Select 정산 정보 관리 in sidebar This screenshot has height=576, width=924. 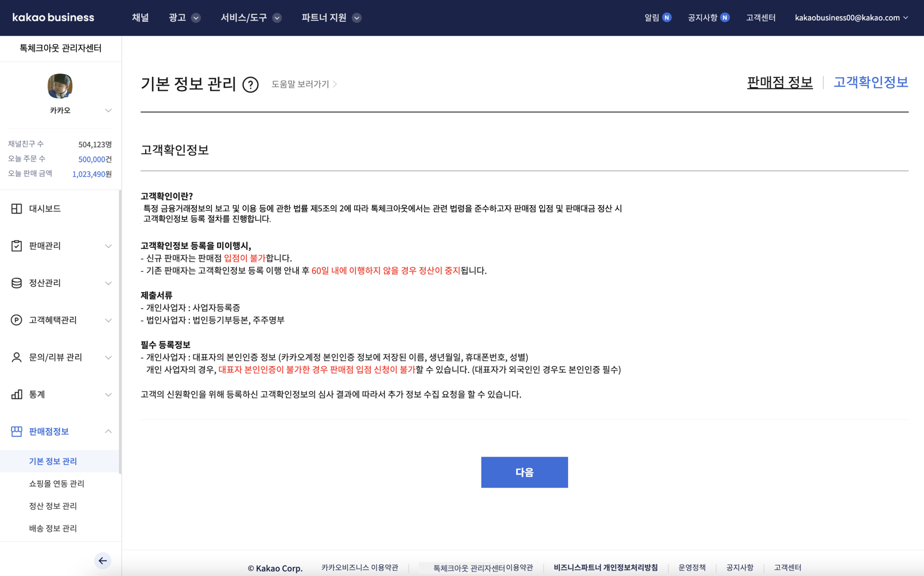click(x=53, y=506)
